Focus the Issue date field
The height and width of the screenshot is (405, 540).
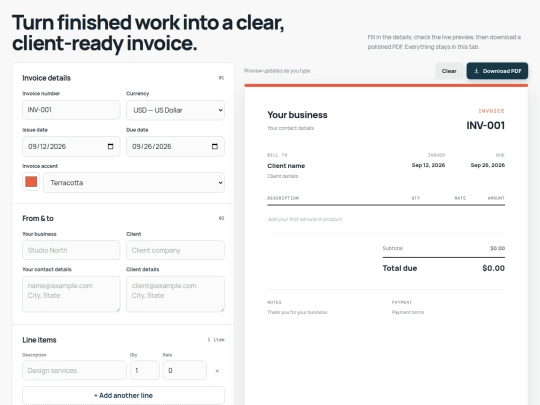pyautogui.click(x=71, y=146)
